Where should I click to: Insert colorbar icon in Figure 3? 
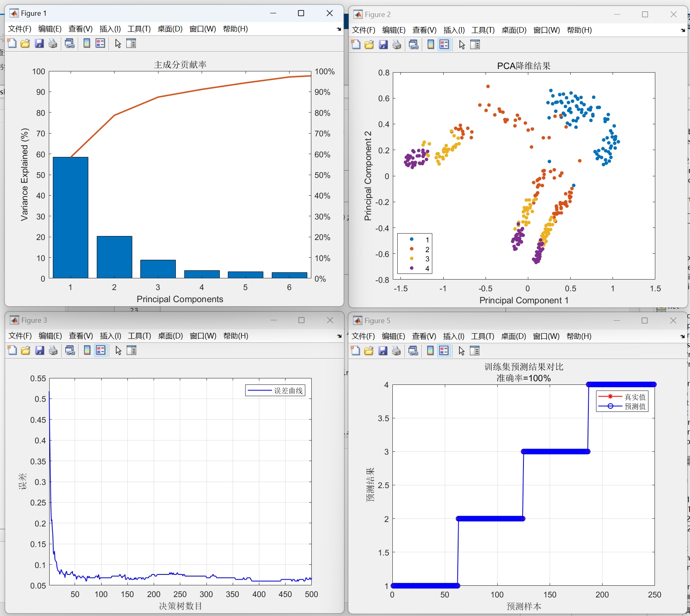tap(87, 350)
